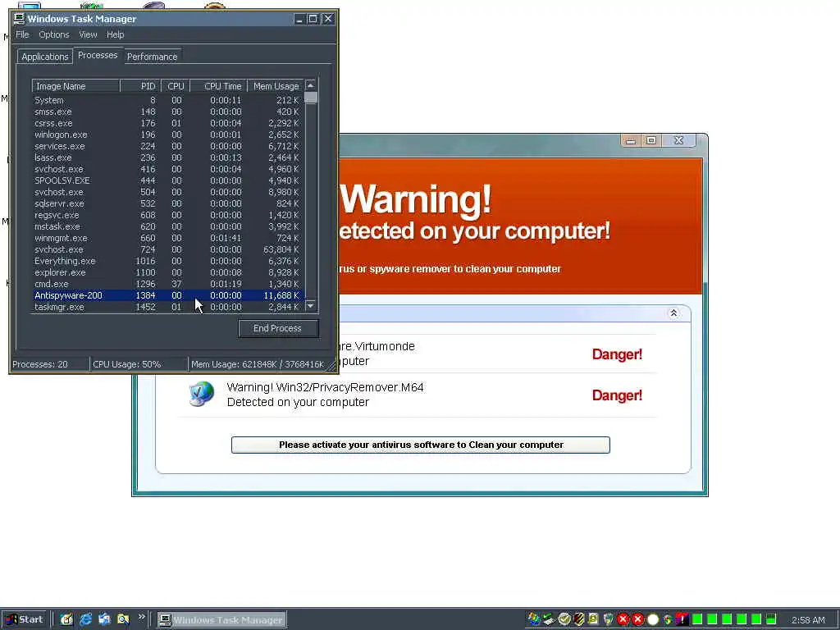Select the System process row

coord(167,100)
